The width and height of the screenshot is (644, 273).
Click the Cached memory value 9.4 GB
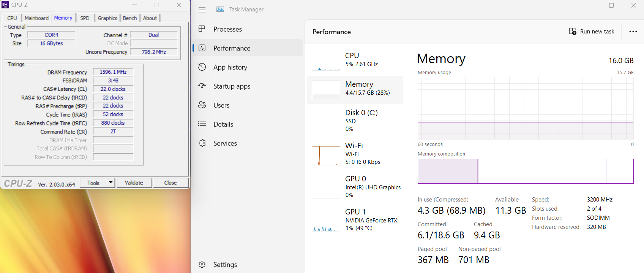487,235
